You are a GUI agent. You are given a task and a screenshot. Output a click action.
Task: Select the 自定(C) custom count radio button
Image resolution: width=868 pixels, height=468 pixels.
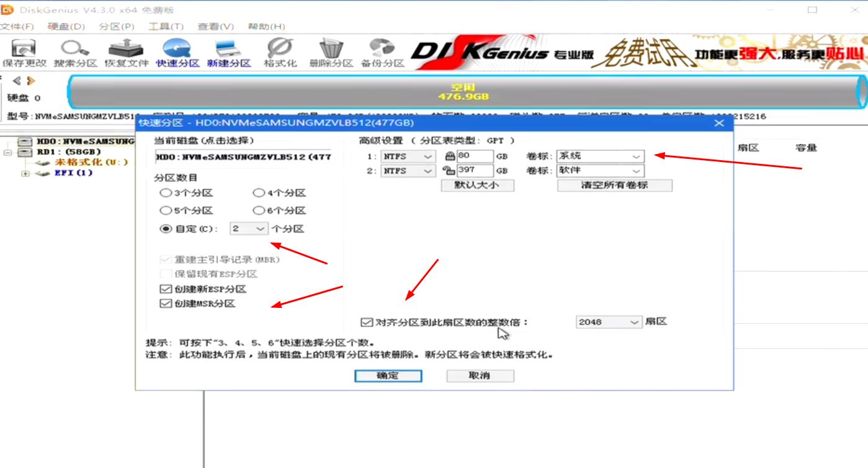click(166, 229)
